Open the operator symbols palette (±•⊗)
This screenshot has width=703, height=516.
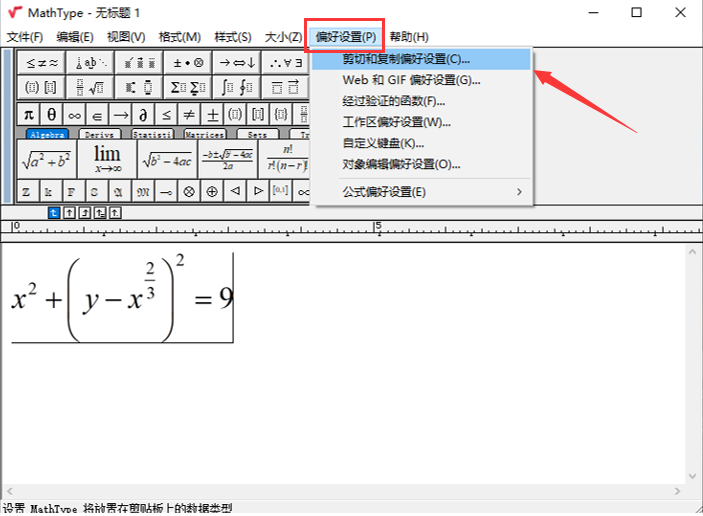click(x=188, y=63)
